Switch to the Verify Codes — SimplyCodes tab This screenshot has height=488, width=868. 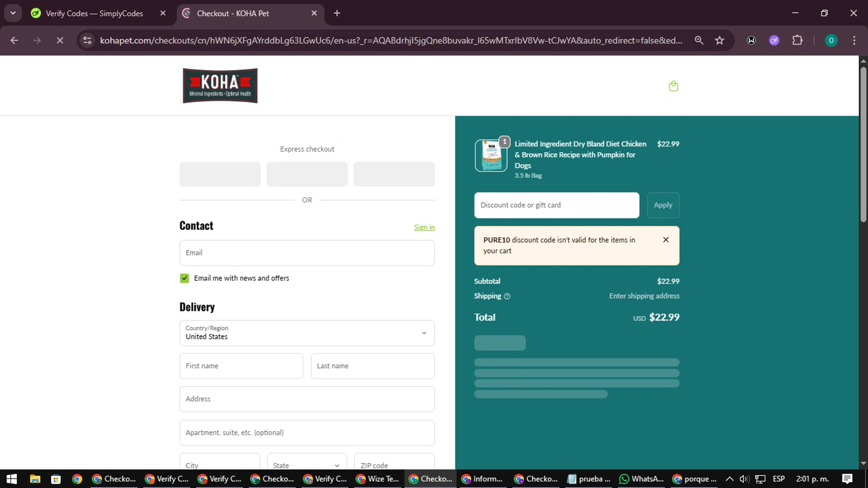pyautogui.click(x=94, y=13)
